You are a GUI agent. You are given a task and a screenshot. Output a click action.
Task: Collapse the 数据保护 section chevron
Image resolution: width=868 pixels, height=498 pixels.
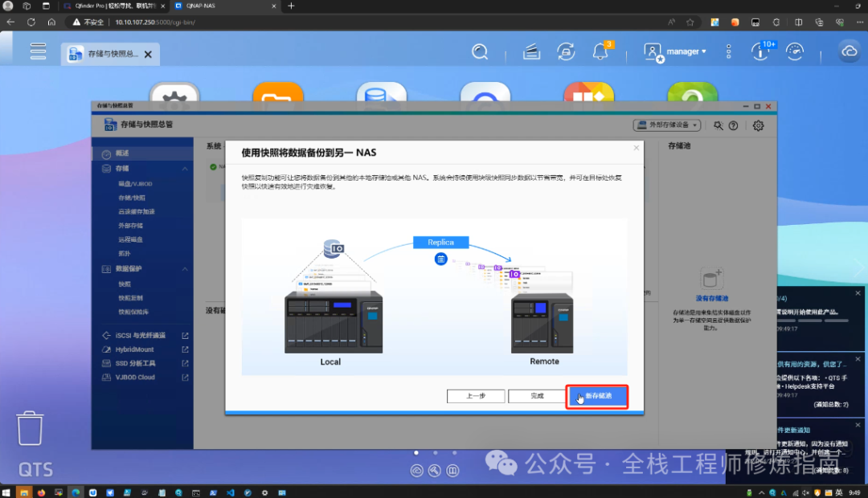tap(185, 269)
